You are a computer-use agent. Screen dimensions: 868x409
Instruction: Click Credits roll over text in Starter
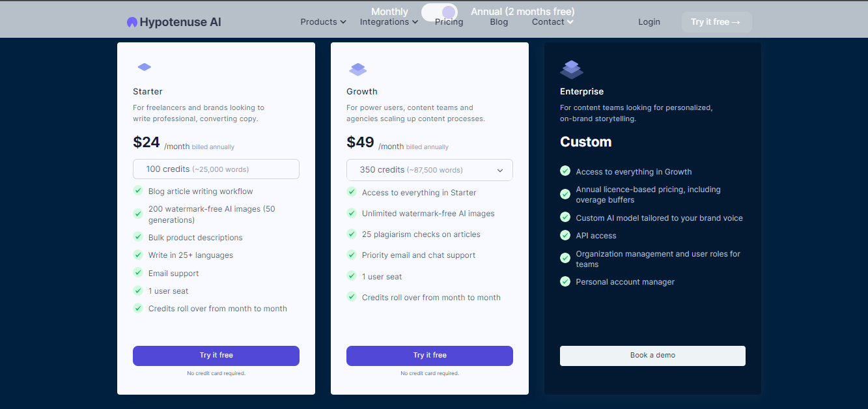(217, 309)
